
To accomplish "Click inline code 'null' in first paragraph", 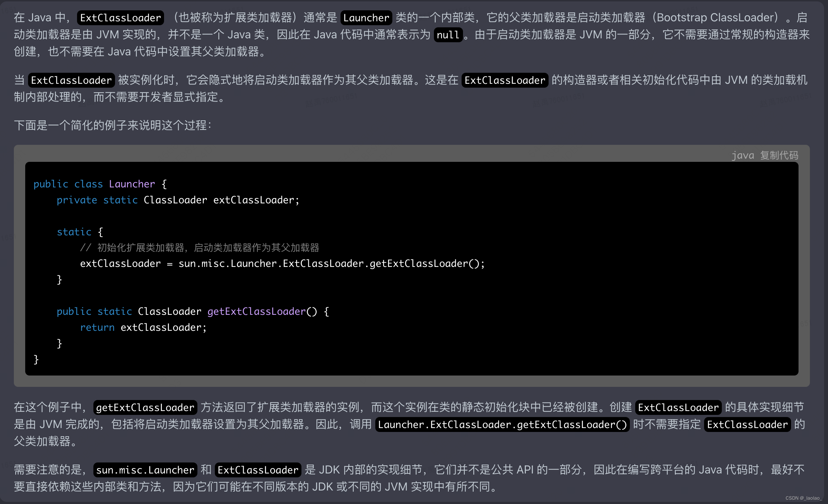I will pos(448,35).
